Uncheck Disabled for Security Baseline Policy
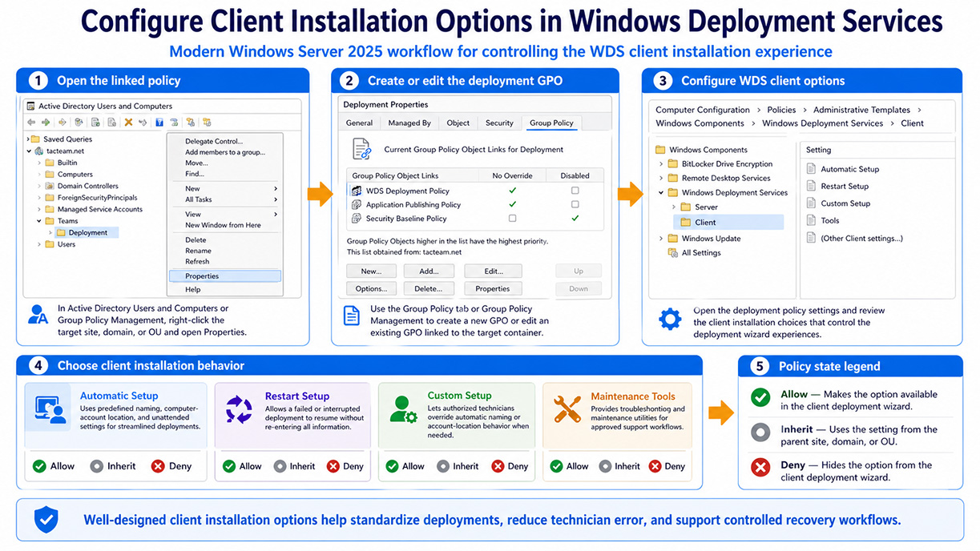Screen dimensions: 980x551 click(x=575, y=217)
